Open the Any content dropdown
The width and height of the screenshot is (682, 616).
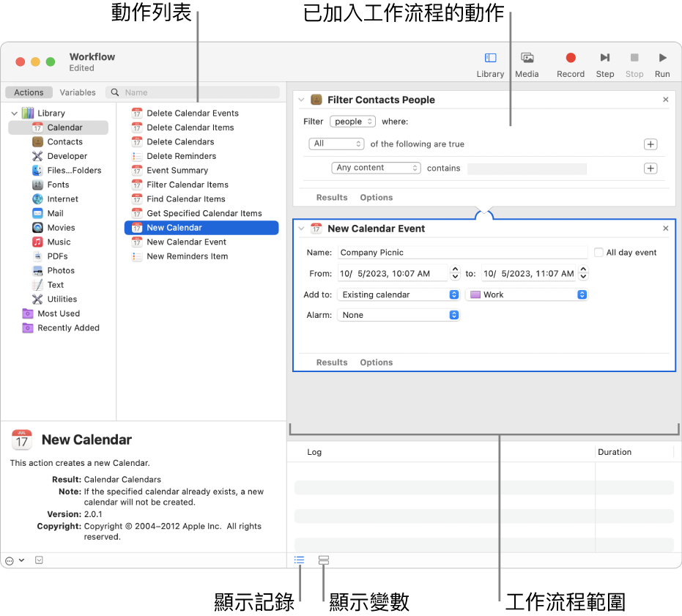coord(376,168)
